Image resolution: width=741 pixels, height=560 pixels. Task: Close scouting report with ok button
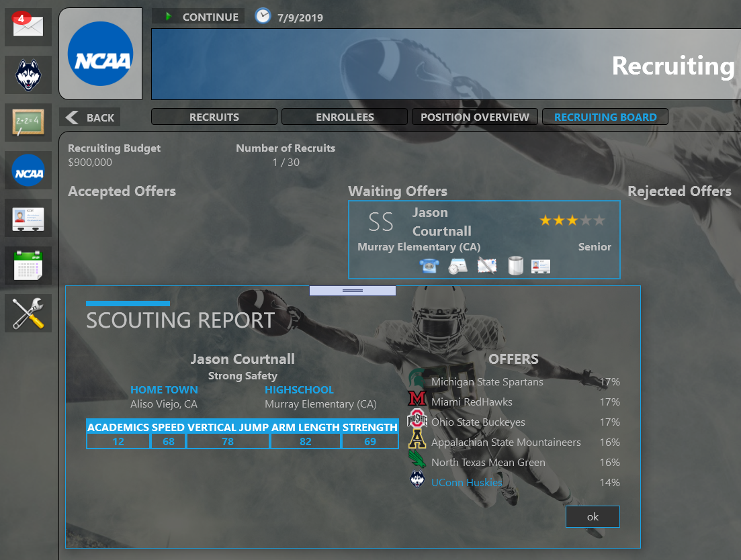coord(593,516)
